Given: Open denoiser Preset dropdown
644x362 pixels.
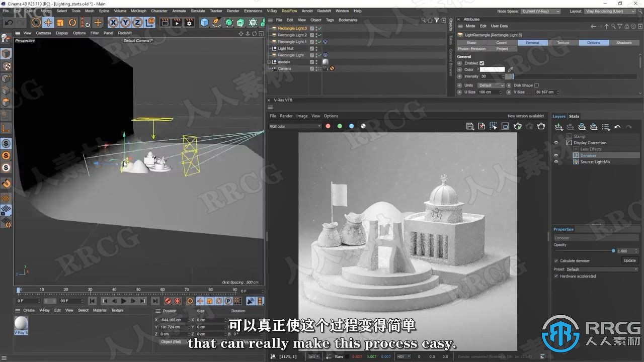Looking at the screenshot, I should point(602,269).
